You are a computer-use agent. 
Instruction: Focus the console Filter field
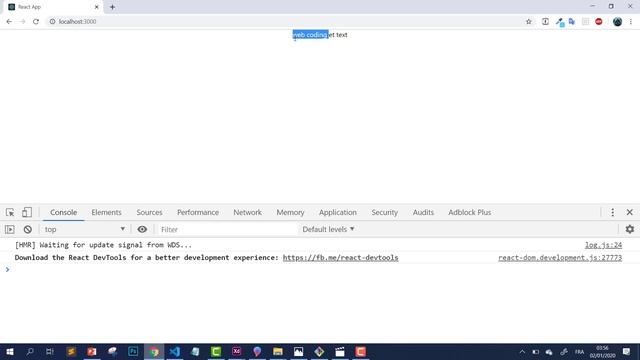(227, 229)
